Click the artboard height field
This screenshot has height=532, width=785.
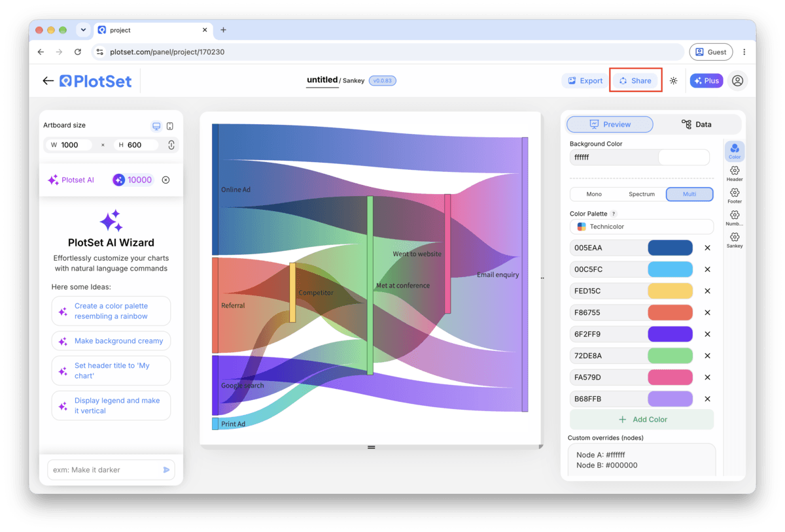point(137,145)
